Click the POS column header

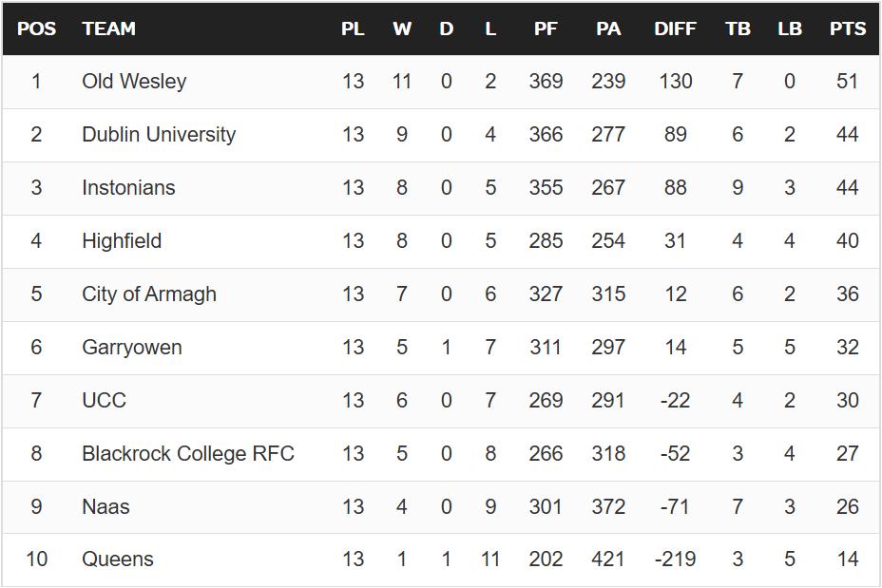(x=36, y=28)
